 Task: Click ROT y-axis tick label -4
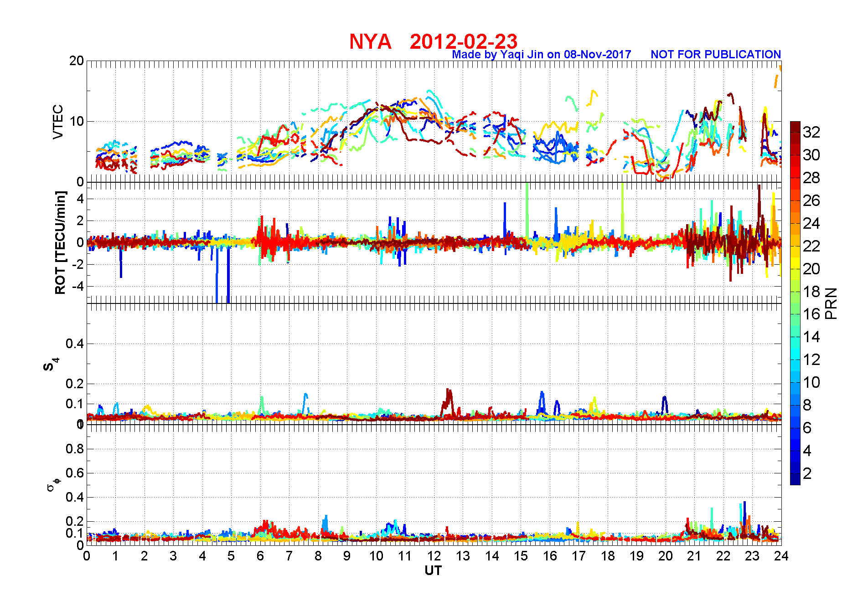78,286
